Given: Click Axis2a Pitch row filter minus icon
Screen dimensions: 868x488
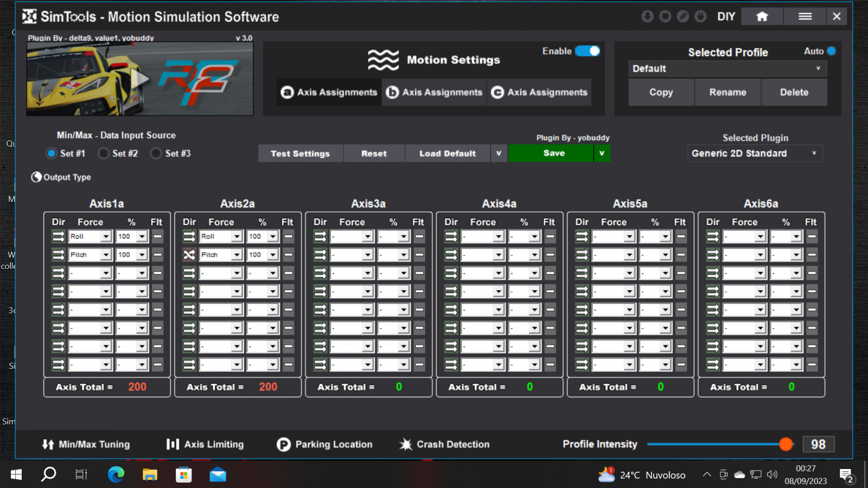Looking at the screenshot, I should coord(289,255).
